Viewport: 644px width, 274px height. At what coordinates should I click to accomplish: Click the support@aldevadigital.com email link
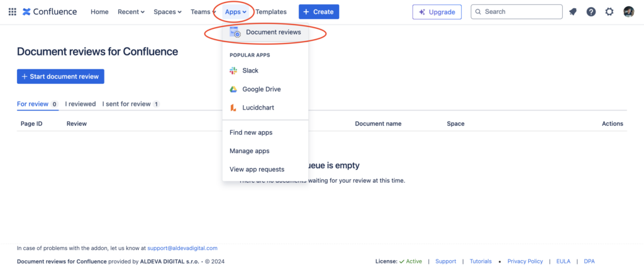click(182, 249)
